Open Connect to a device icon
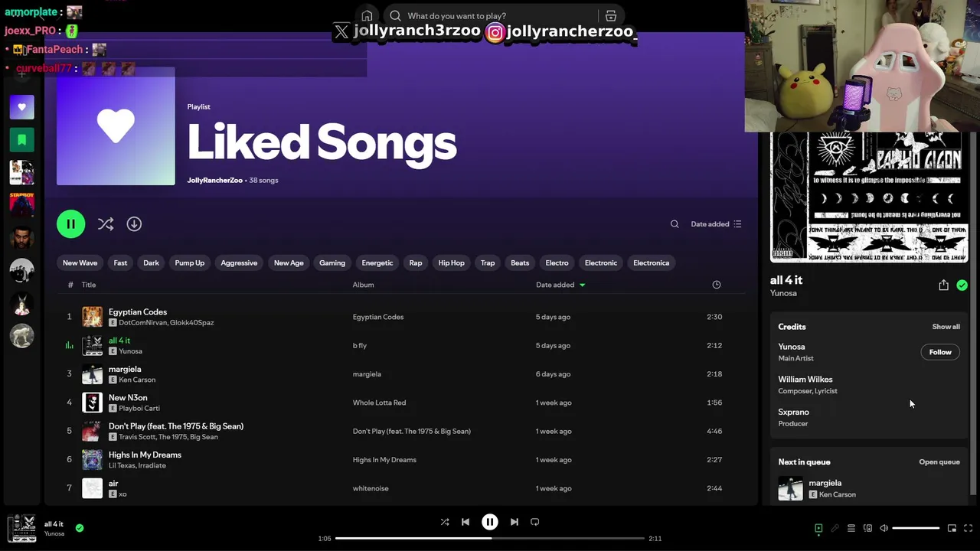Screen dimensions: 980x551 point(867,528)
